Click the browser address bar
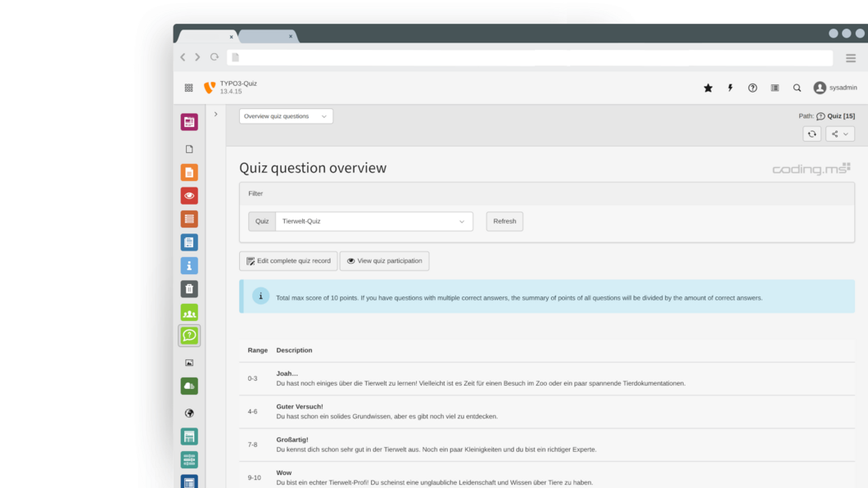This screenshot has height=488, width=868. pos(529,57)
